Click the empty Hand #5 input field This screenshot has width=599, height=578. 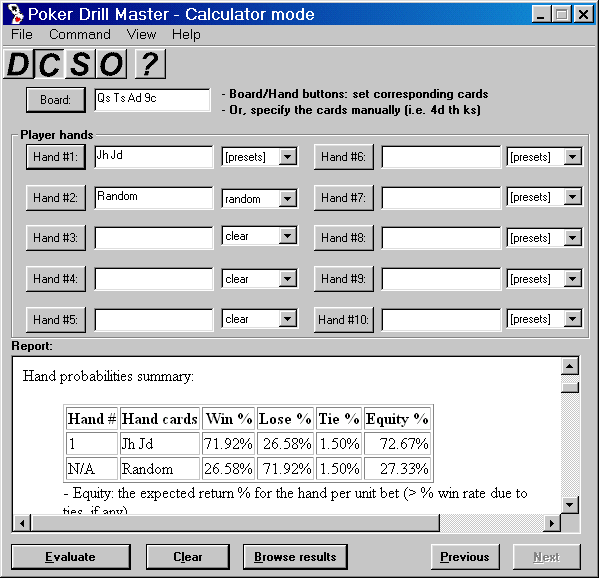[x=154, y=319]
